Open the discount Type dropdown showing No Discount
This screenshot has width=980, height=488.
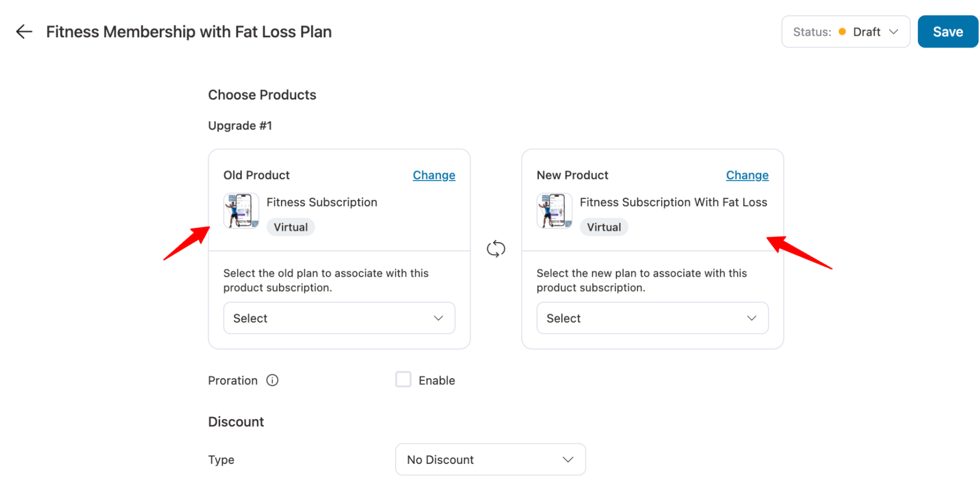pyautogui.click(x=490, y=459)
